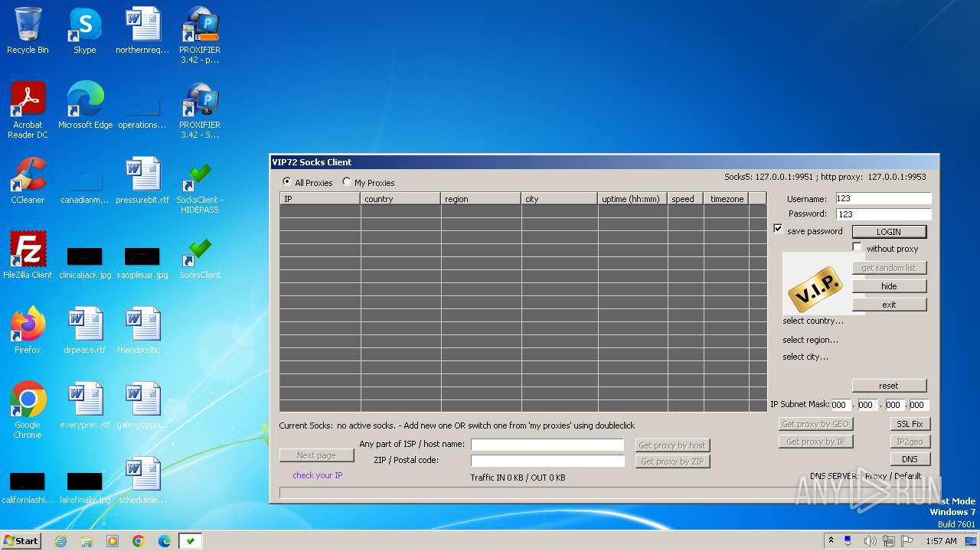Toggle the save password checkbox
980x551 pixels.
(x=778, y=229)
